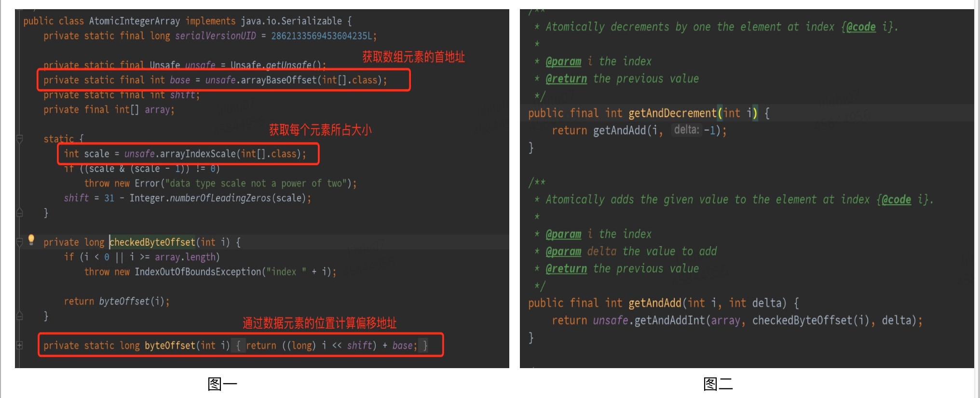Click the checkedByteOffset method name

coord(153,242)
